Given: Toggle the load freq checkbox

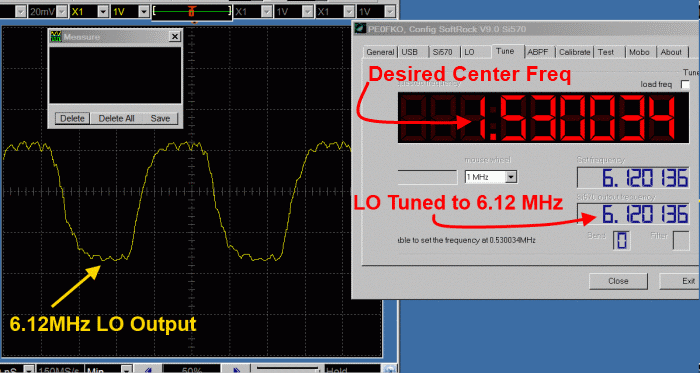Looking at the screenshot, I should (x=685, y=85).
